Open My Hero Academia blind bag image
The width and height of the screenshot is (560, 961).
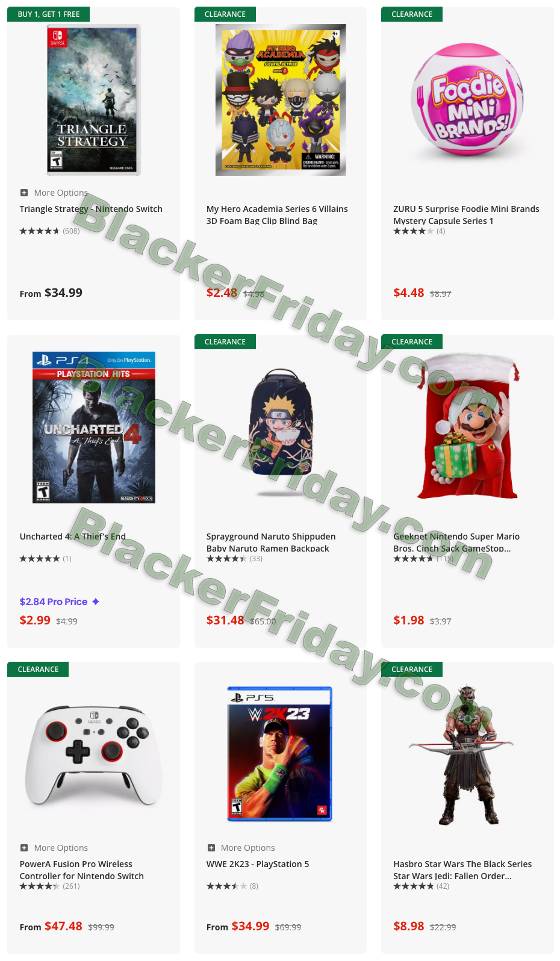pos(281,100)
